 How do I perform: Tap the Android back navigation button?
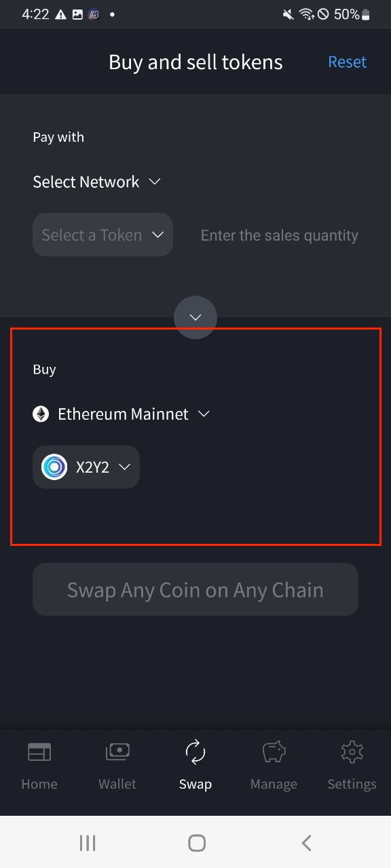[306, 843]
